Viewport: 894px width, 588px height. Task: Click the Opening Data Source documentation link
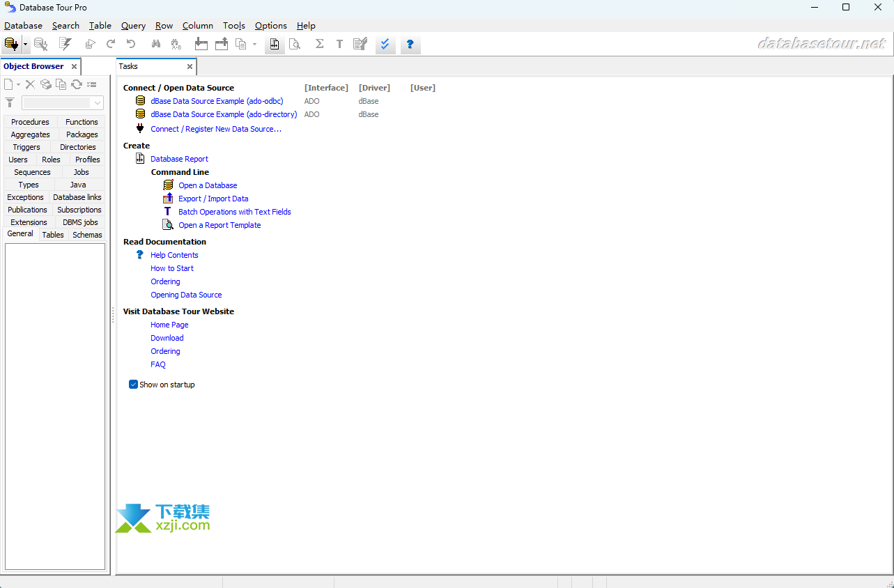pyautogui.click(x=186, y=295)
